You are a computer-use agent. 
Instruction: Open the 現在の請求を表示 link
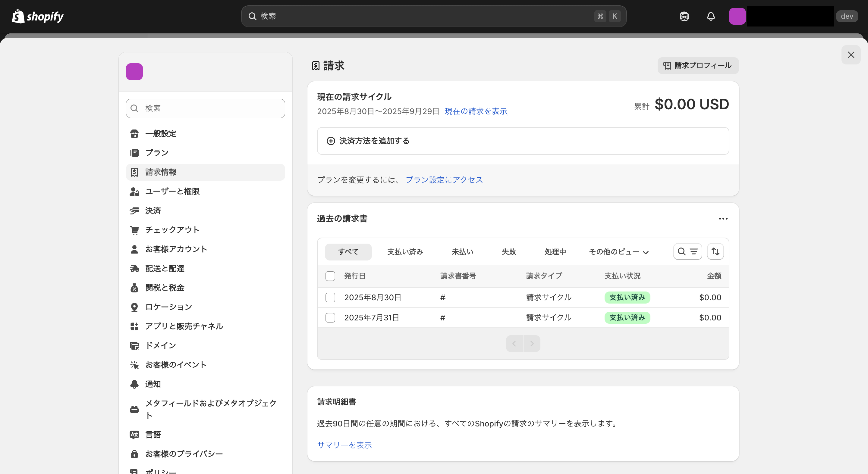coord(476,111)
